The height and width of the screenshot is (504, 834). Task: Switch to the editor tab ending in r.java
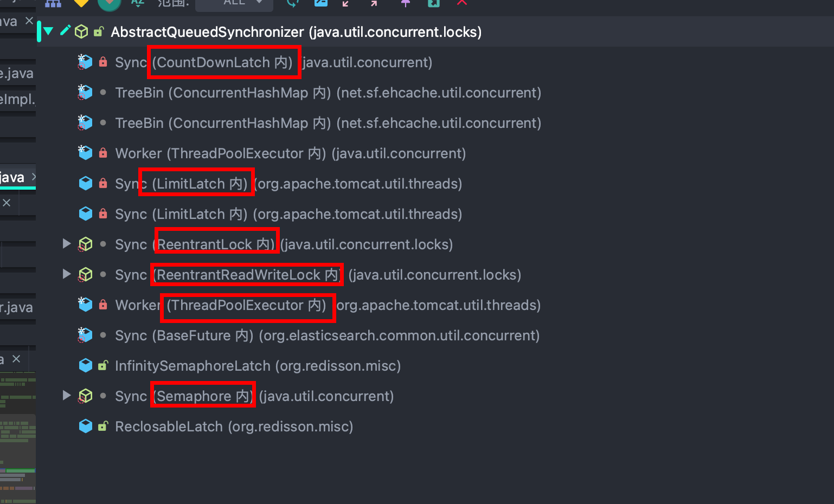coord(17,308)
